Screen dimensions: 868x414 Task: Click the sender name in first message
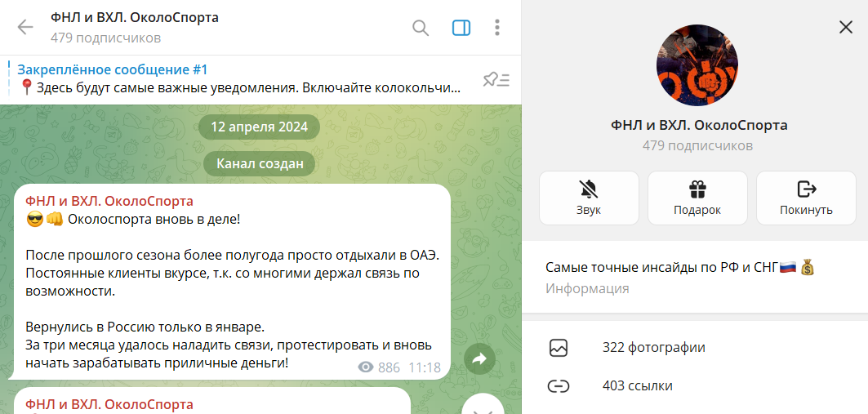pos(109,201)
